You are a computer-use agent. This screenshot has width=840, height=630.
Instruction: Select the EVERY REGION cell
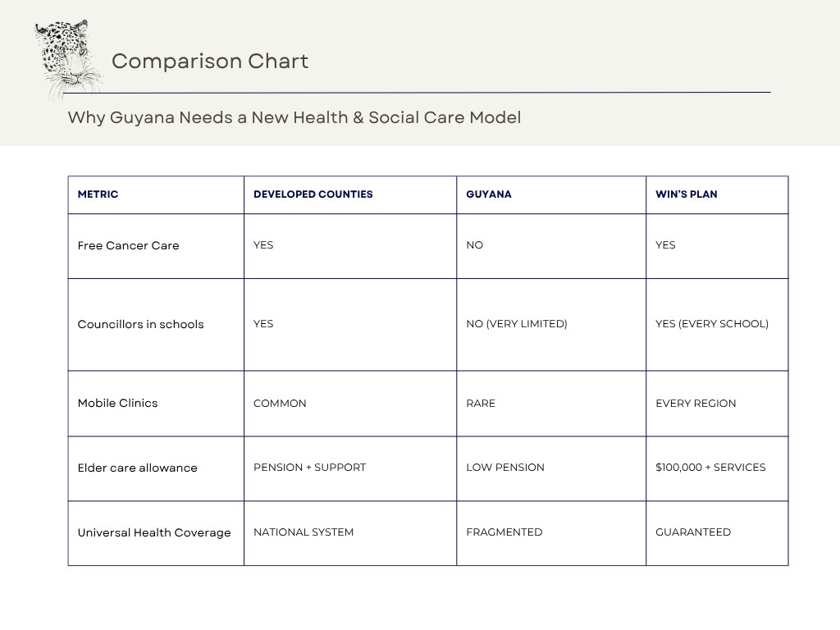696,404
